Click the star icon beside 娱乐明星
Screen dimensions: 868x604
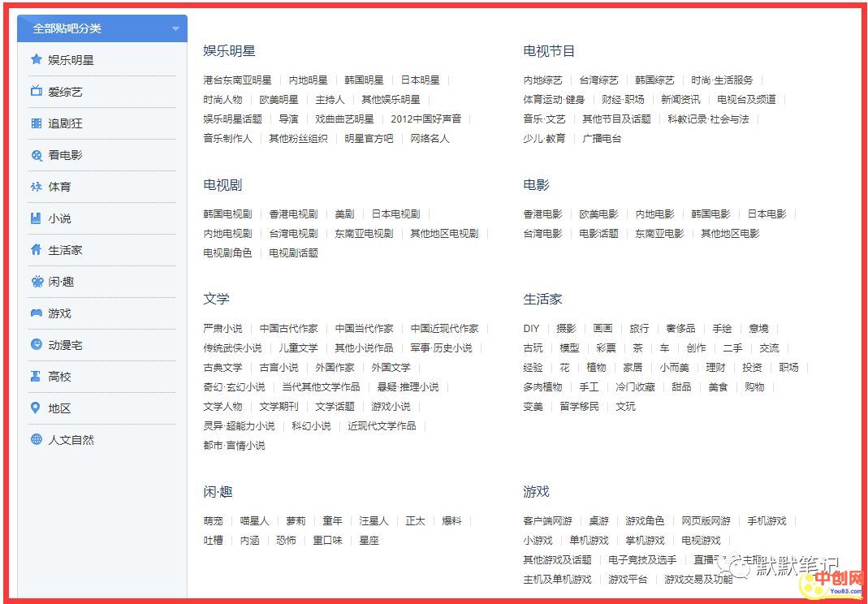click(x=36, y=59)
